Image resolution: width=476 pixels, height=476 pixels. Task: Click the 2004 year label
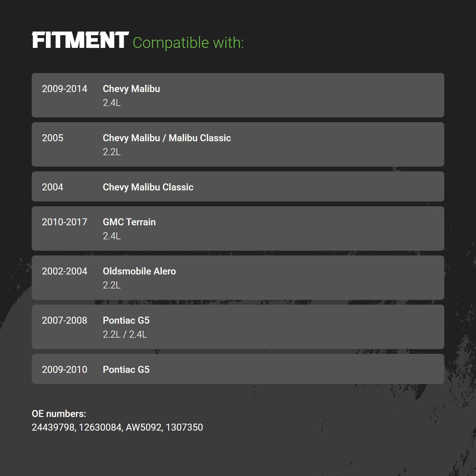click(53, 187)
